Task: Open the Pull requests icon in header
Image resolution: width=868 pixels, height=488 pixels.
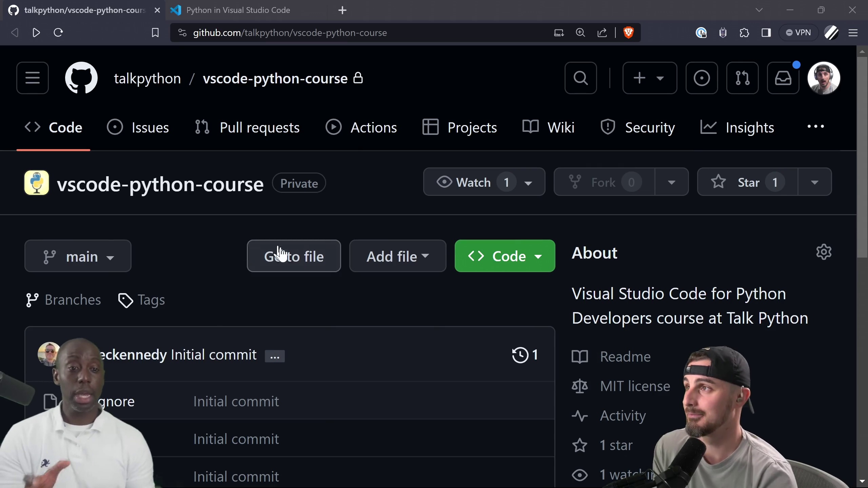Action: (x=743, y=78)
